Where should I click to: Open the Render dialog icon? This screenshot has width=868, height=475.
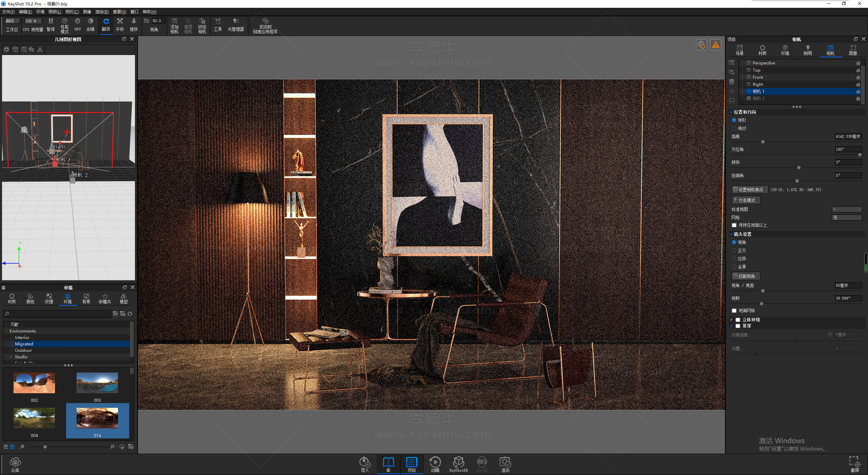click(x=505, y=464)
